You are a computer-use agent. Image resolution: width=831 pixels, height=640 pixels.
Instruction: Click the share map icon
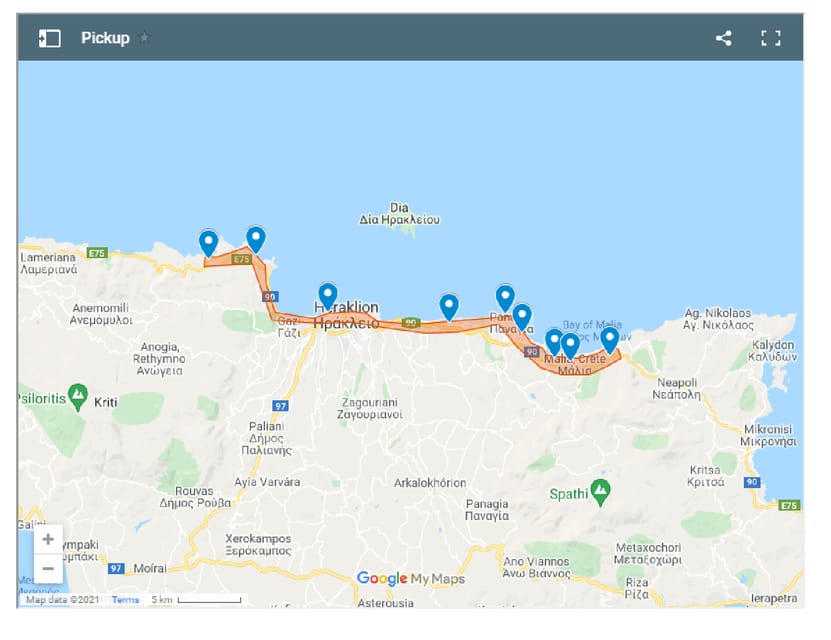(x=723, y=38)
